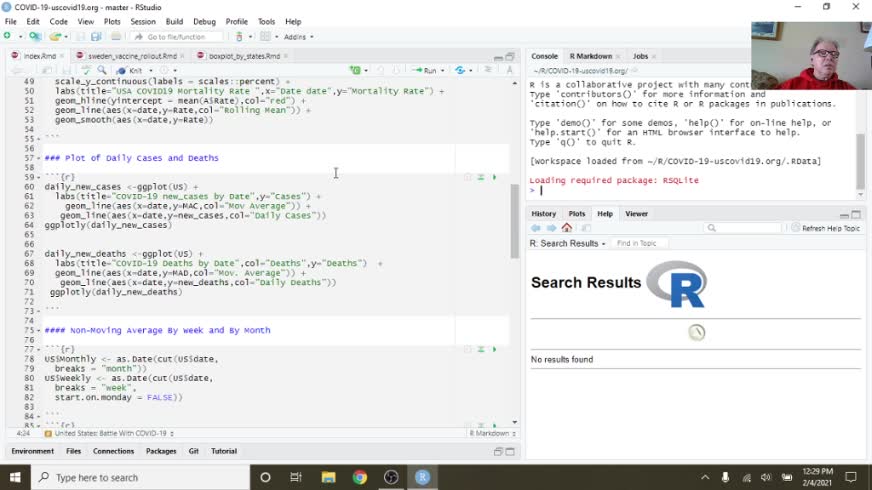Switch to the Packages tab
This screenshot has width=872, height=490.
(x=161, y=451)
